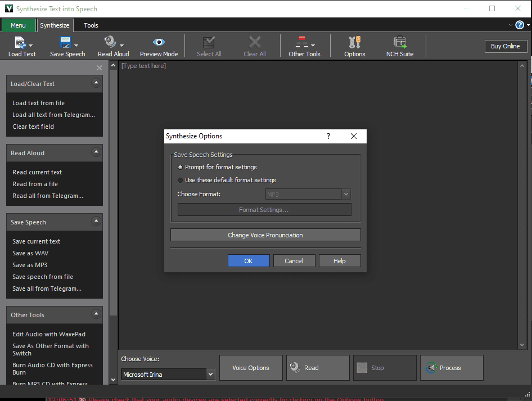532x401 pixels.
Task: Click Help button in dialog
Action: pyautogui.click(x=340, y=261)
